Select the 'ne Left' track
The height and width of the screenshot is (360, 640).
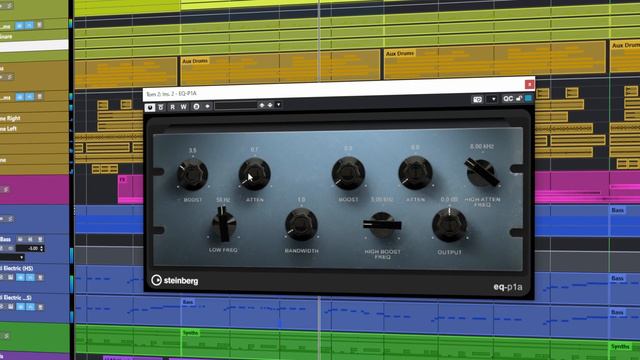tap(9, 129)
